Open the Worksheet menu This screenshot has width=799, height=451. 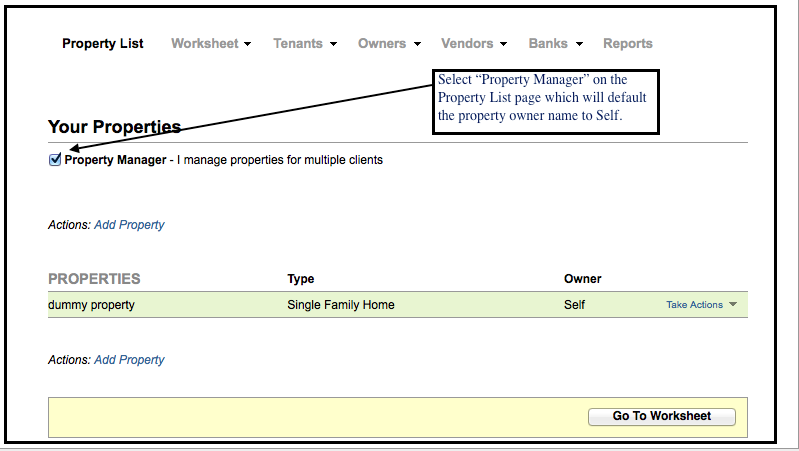pyautogui.click(x=205, y=44)
